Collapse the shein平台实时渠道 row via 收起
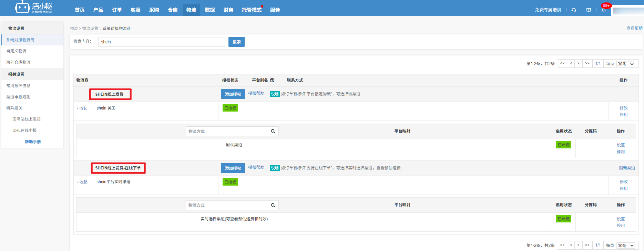This screenshot has height=251, width=644. (x=82, y=182)
